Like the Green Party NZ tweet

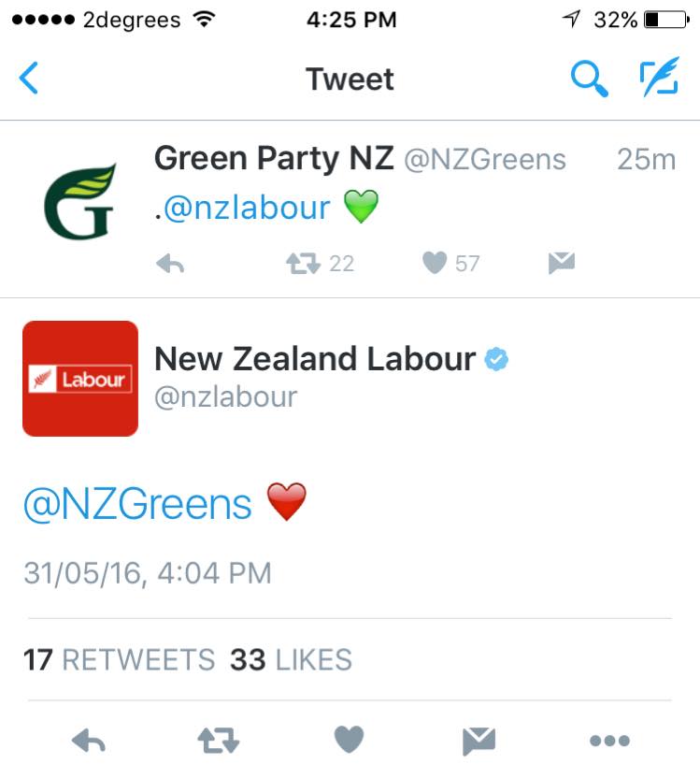coord(435,264)
